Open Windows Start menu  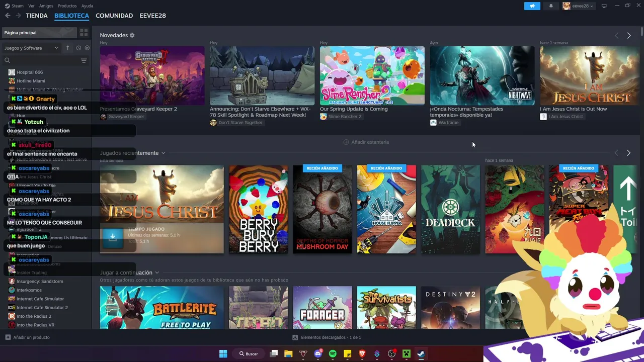pos(223,354)
